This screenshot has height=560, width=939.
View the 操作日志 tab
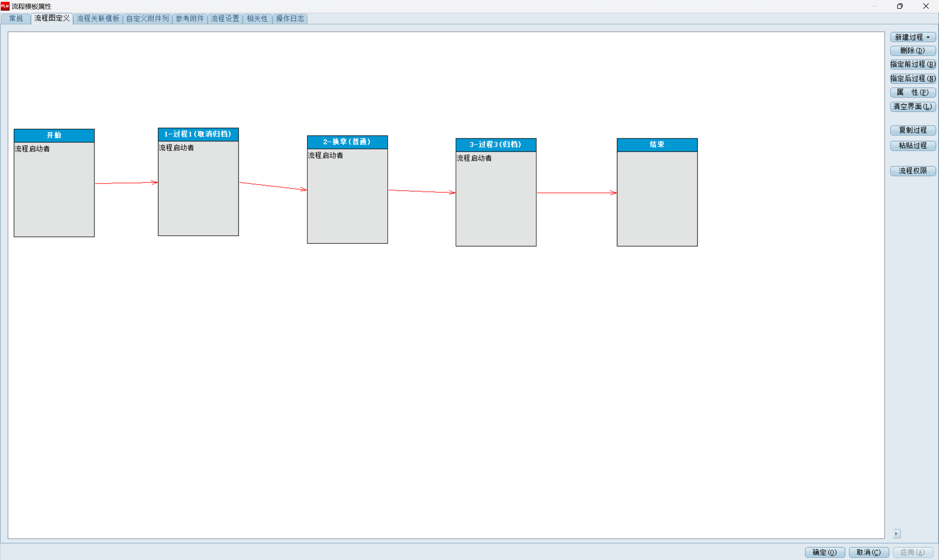[x=290, y=18]
